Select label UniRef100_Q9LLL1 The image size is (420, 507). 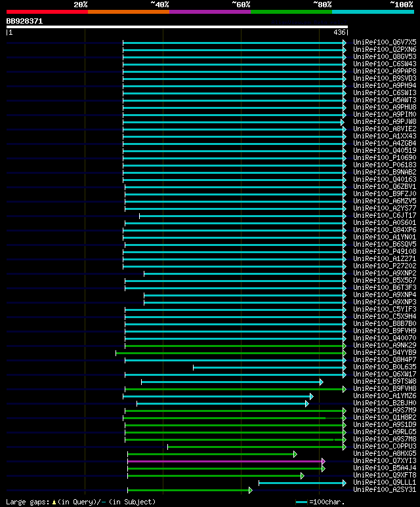click(x=385, y=483)
